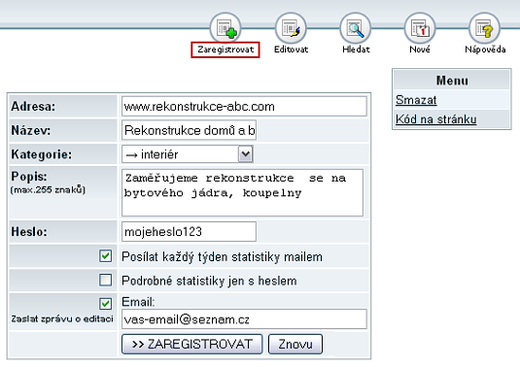Click the Zaregistrovat label in the top navigation

coord(225,50)
